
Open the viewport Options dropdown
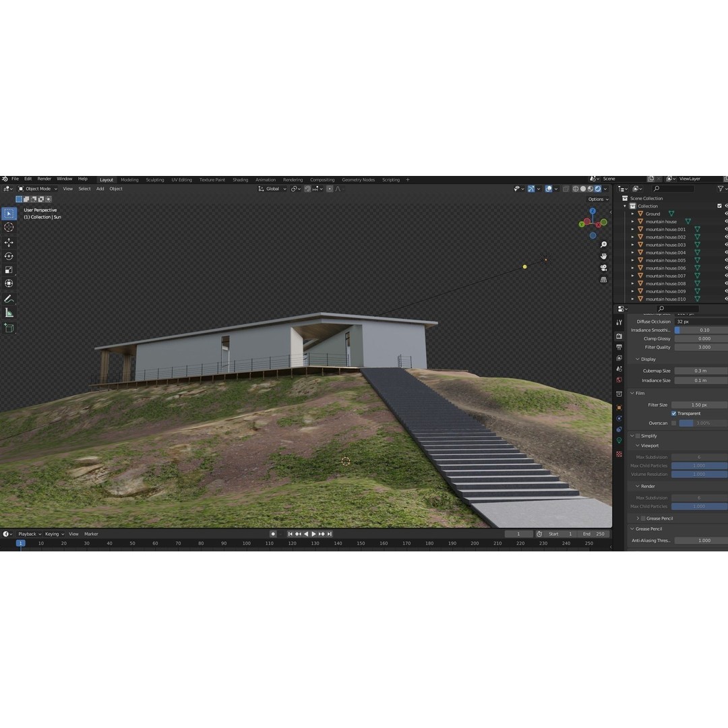[598, 199]
